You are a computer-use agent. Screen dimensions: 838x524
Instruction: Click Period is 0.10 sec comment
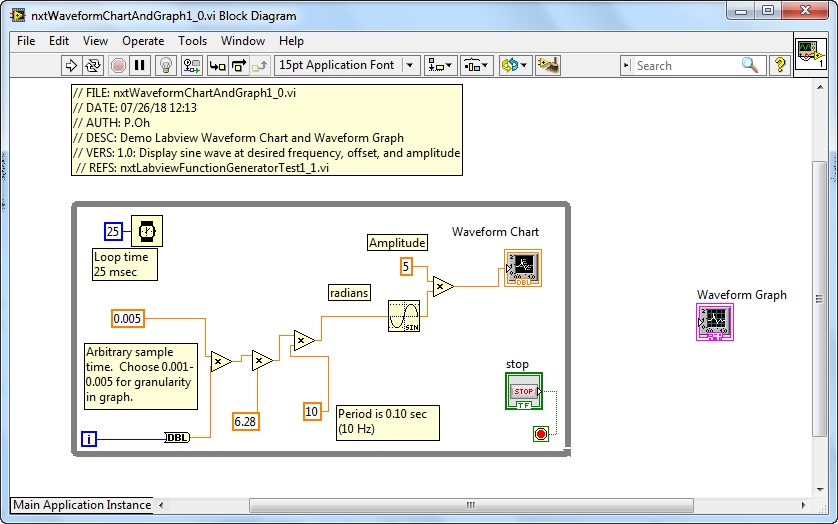[388, 423]
